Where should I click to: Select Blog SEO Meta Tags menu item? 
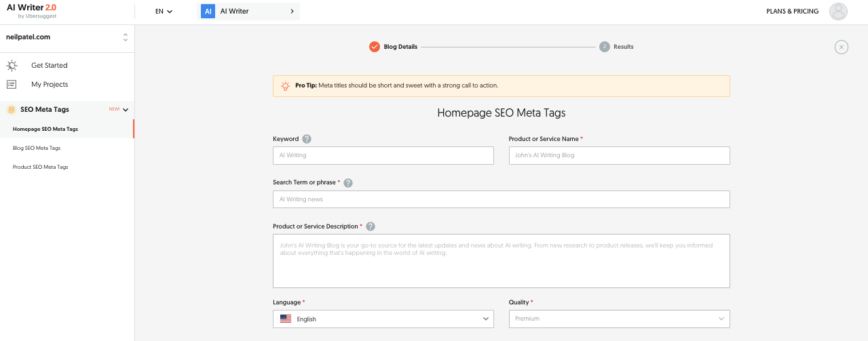click(x=37, y=148)
